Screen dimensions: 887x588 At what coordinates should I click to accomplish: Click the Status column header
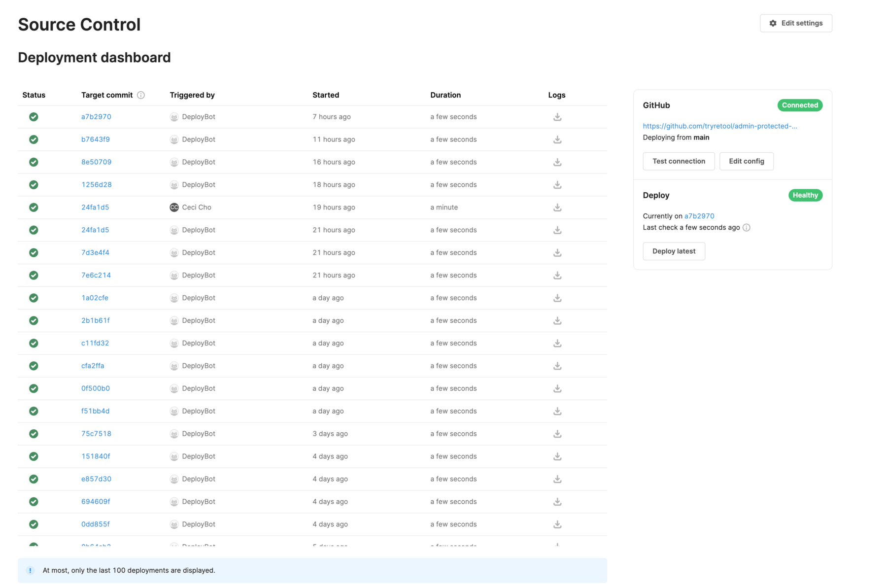[34, 95]
